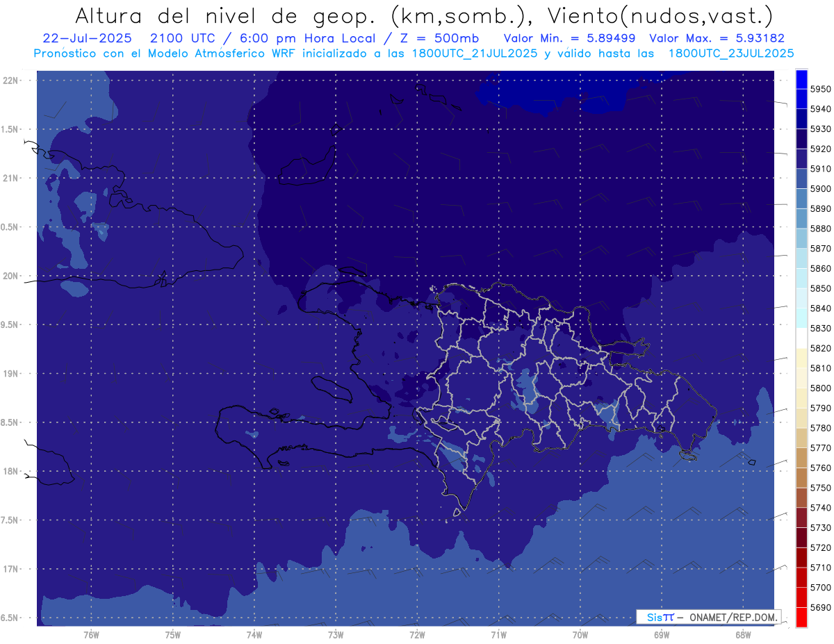Click the 5800 legend label
The height and width of the screenshot is (644, 834).
pyautogui.click(x=820, y=388)
